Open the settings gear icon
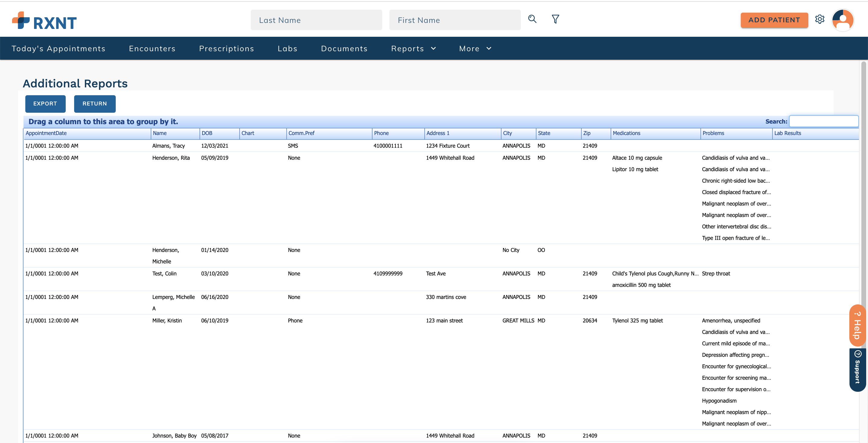The height and width of the screenshot is (443, 868). point(820,19)
